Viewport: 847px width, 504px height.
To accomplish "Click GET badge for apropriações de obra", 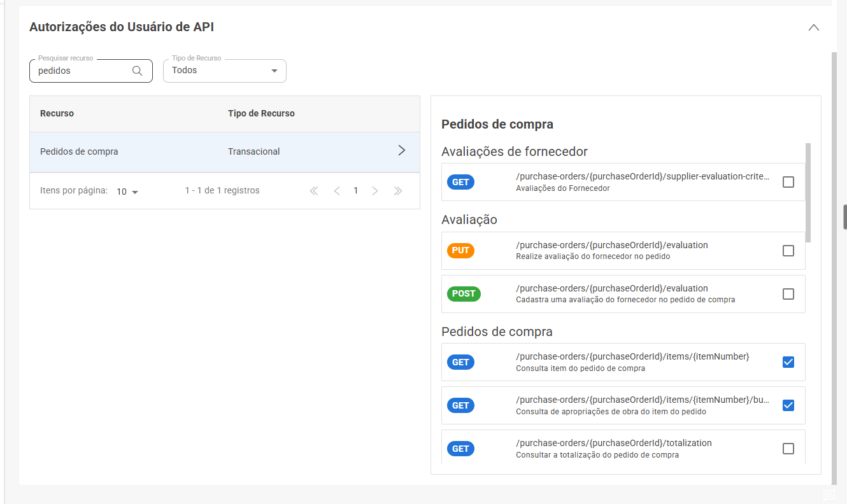I will click(460, 405).
